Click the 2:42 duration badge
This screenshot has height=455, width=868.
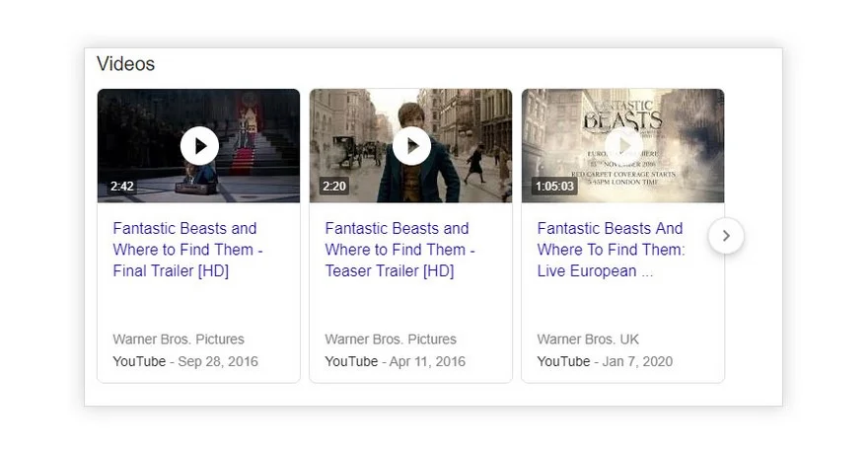coord(122,186)
